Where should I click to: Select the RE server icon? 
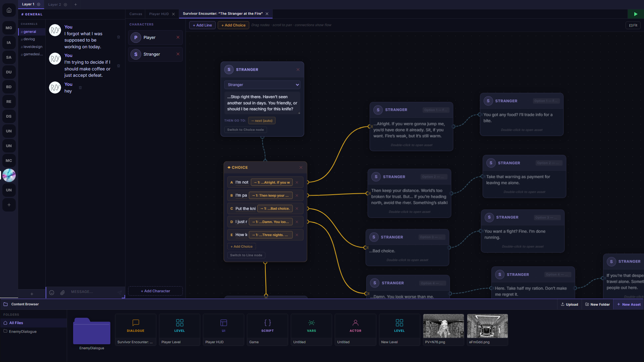tap(9, 102)
